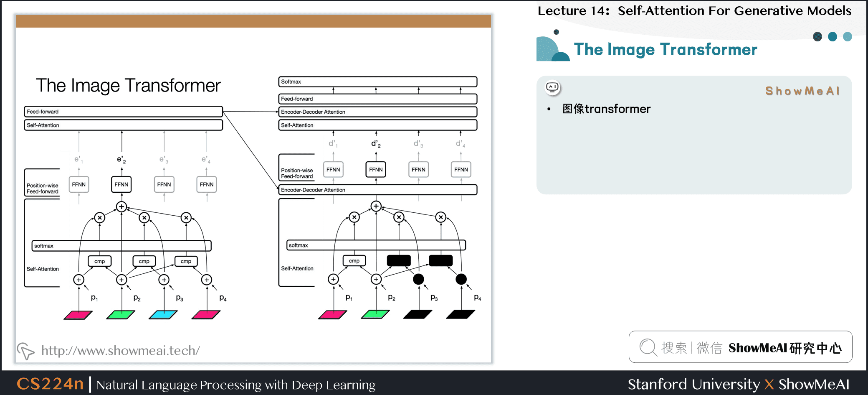868x395 pixels.
Task: Click the lower Encoder-Decoder Attention box
Action: [378, 190]
